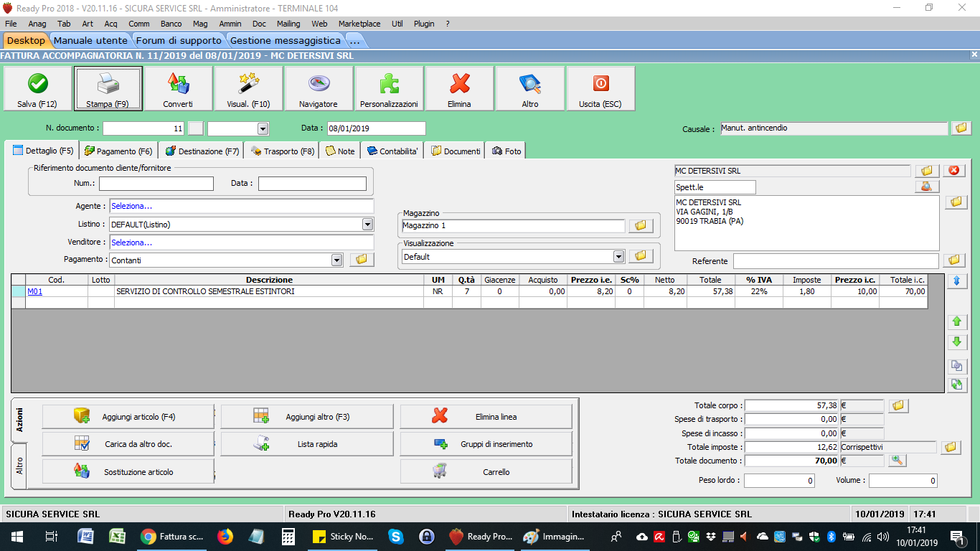The image size is (980, 551).
Task: Switch to the Manuale utente tab
Action: click(x=90, y=40)
